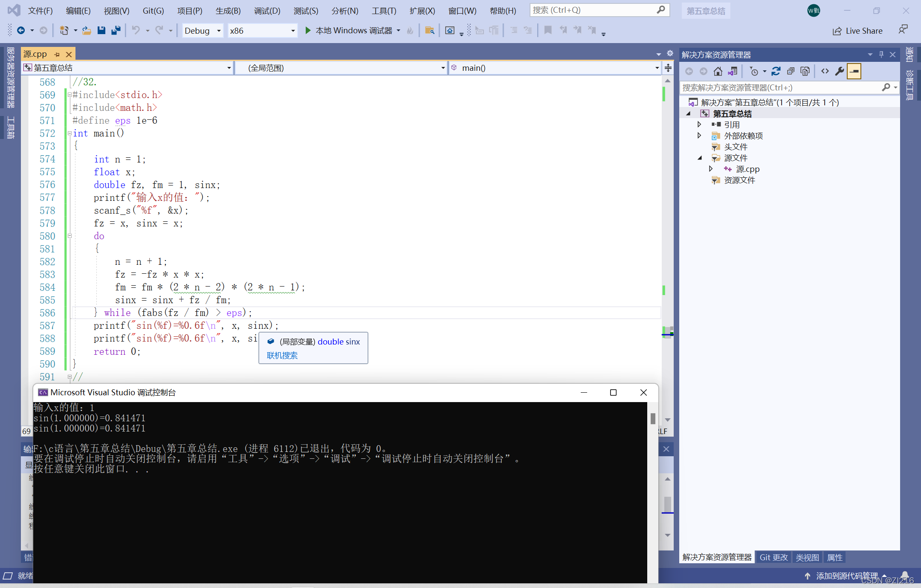
Task: Open the 服务器资源管理器 side tab
Action: pyautogui.click(x=10, y=78)
